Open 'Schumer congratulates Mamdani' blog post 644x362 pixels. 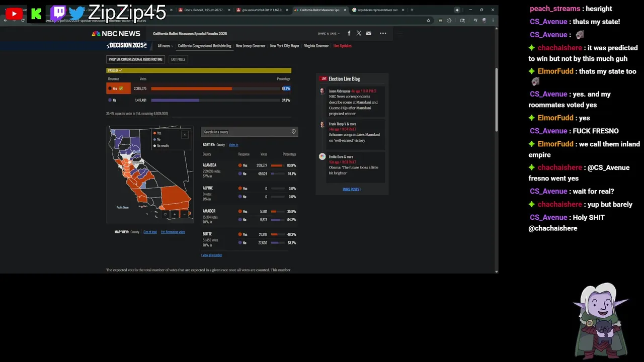(354, 137)
